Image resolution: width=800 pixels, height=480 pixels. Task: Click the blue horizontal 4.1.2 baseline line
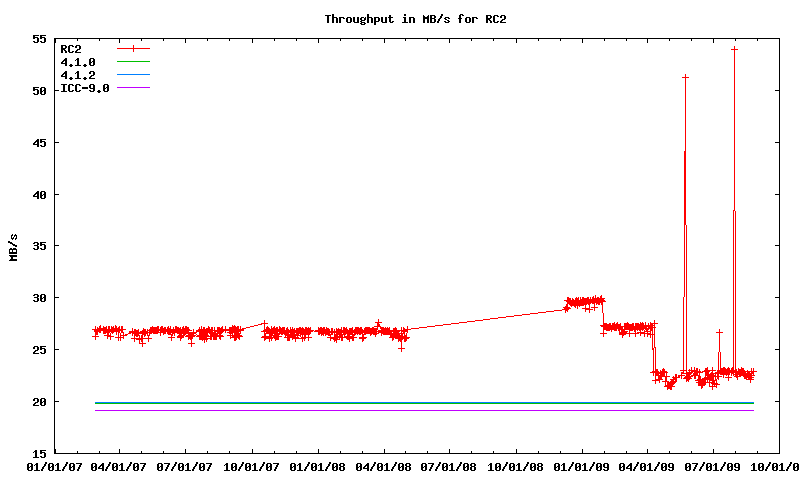click(400, 403)
